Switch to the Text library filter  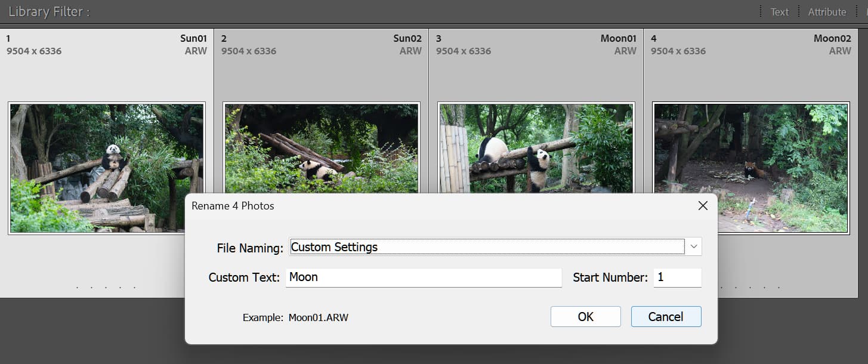click(x=779, y=12)
